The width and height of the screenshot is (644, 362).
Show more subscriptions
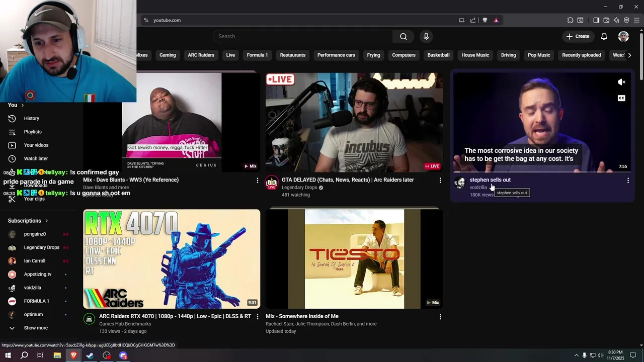click(36, 328)
